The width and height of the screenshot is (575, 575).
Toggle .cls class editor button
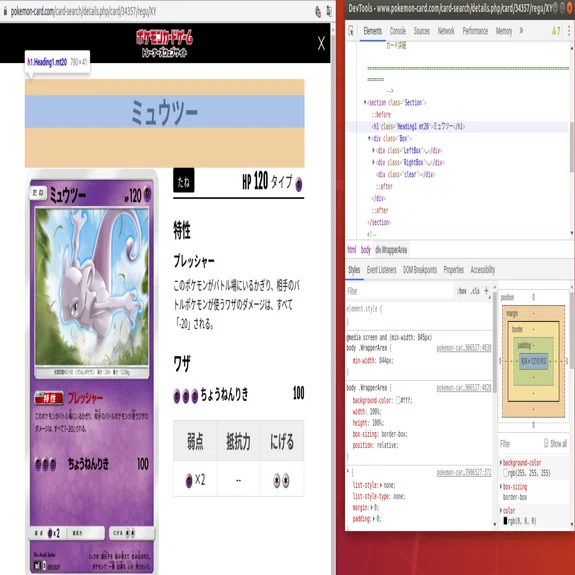[x=475, y=291]
